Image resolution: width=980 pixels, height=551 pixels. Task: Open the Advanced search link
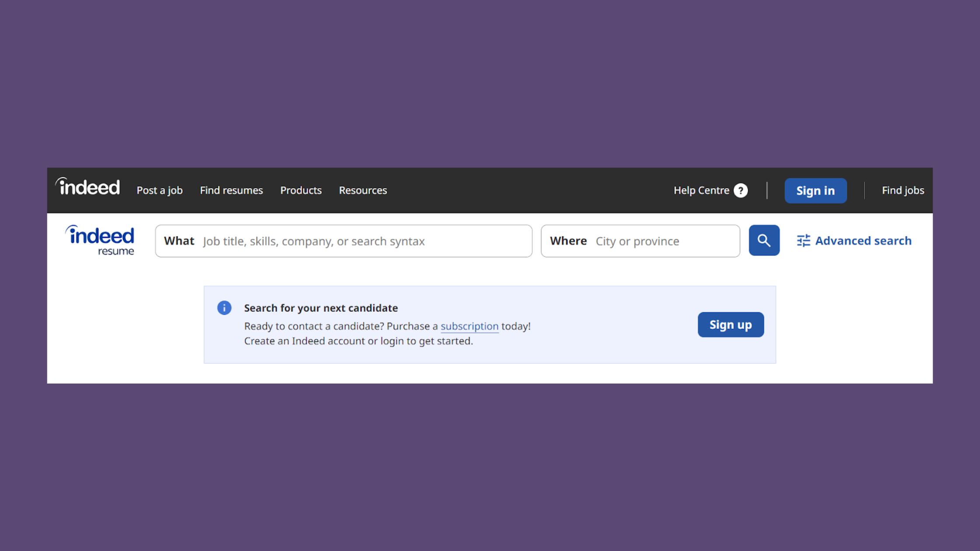pyautogui.click(x=854, y=241)
